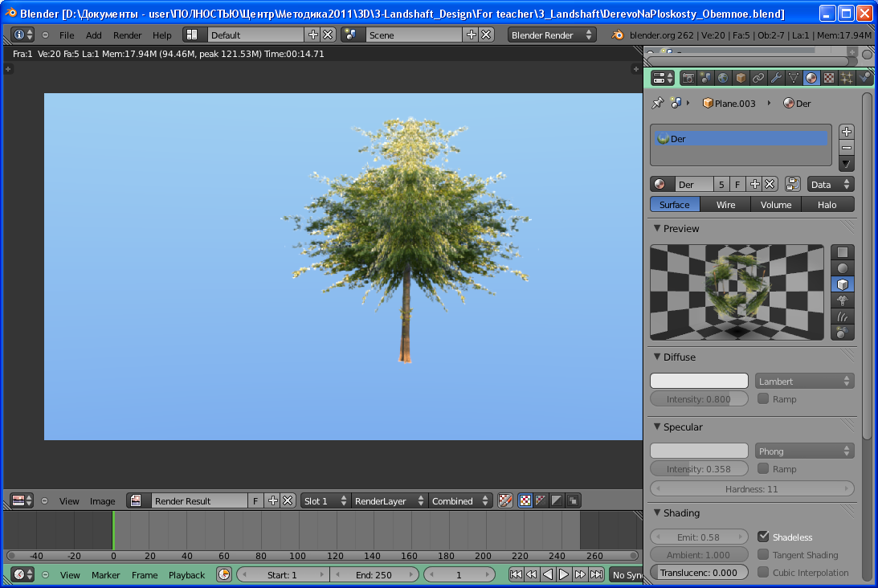Enable Diffuse Ramp checkbox

tap(763, 398)
